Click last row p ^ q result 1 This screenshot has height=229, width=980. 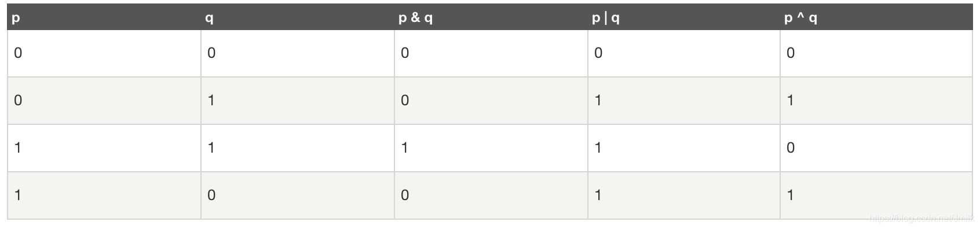(x=791, y=195)
